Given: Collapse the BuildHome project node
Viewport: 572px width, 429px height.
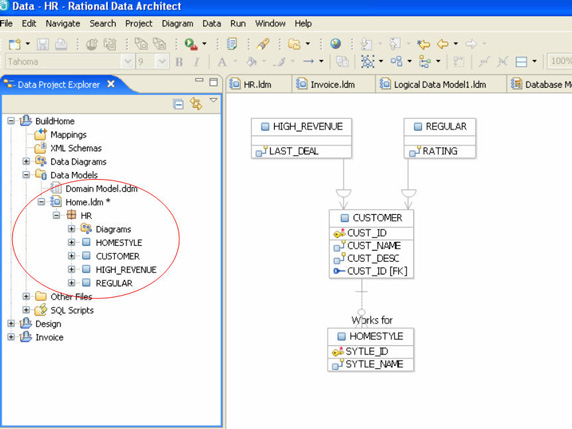Looking at the screenshot, I should [x=11, y=120].
